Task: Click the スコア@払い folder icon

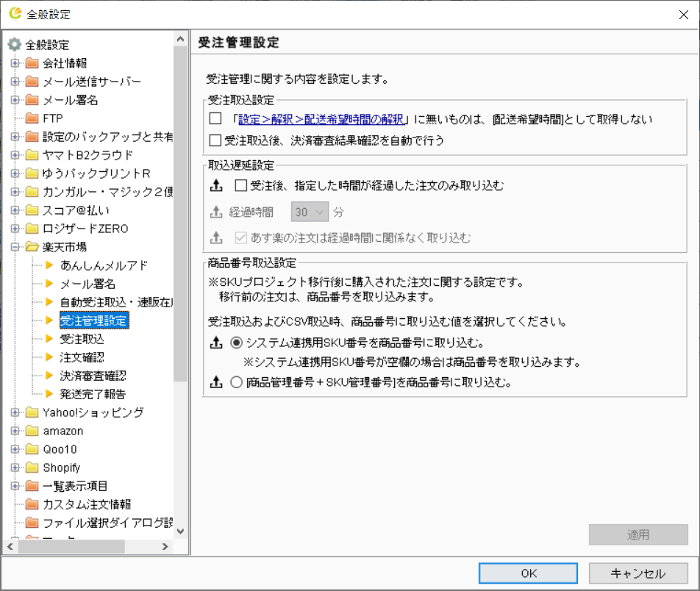Action: click(x=32, y=209)
